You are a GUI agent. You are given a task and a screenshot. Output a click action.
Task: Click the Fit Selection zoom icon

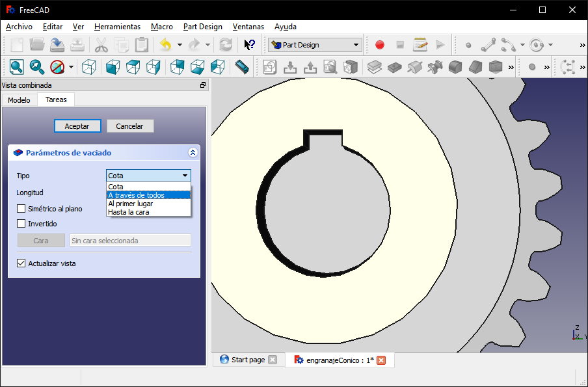click(36, 66)
